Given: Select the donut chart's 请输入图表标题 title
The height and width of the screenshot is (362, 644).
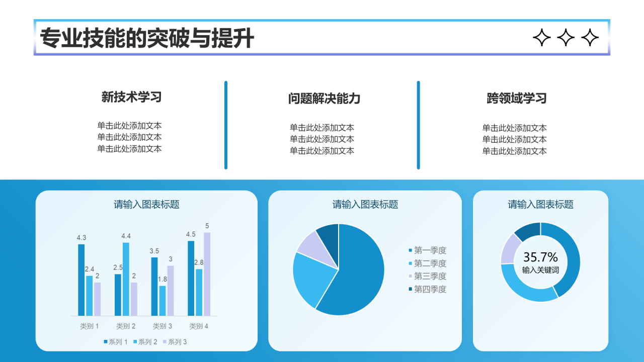Looking at the screenshot, I should click(x=541, y=205).
